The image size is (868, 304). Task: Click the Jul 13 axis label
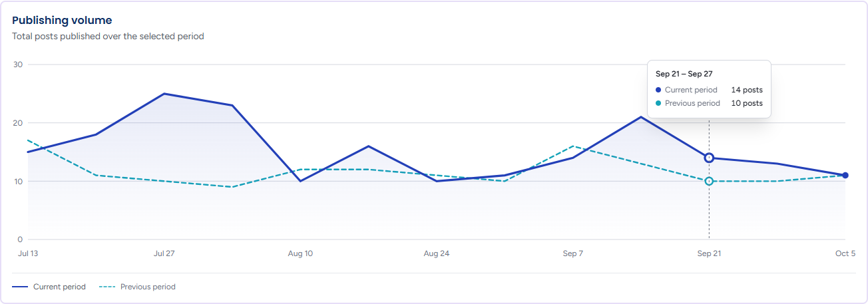tap(27, 253)
